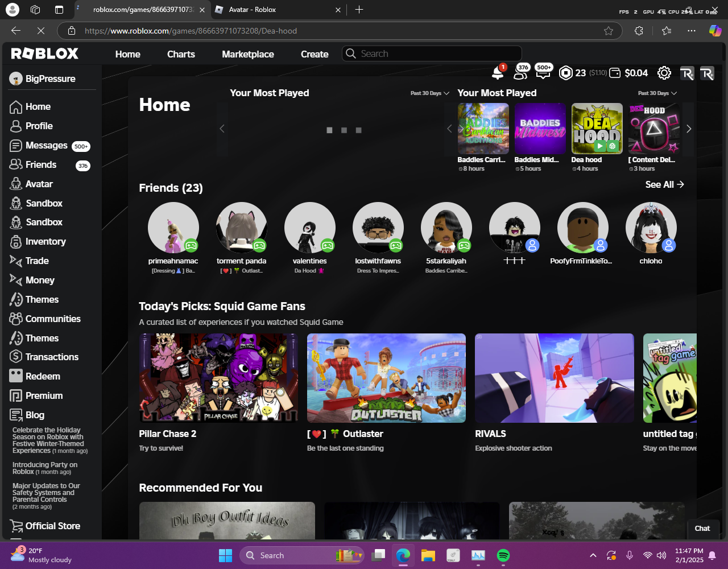The height and width of the screenshot is (569, 728).
Task: Open Communities from the sidebar
Action: pyautogui.click(x=53, y=319)
